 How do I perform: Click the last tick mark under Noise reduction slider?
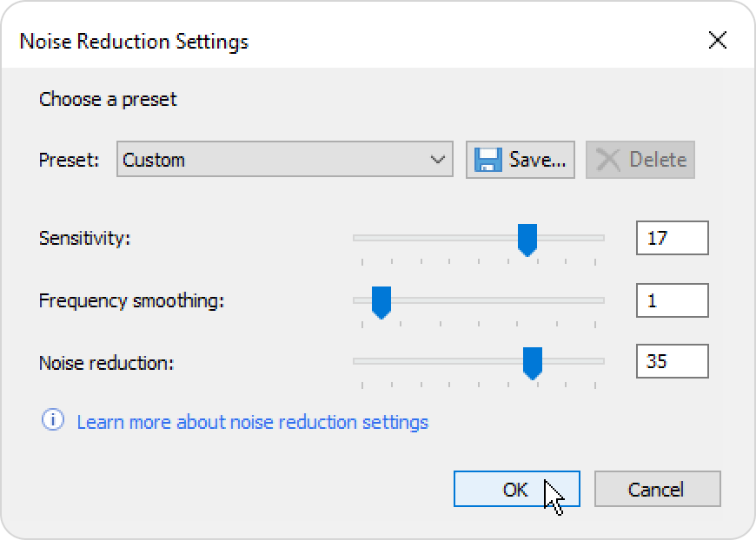point(595,385)
